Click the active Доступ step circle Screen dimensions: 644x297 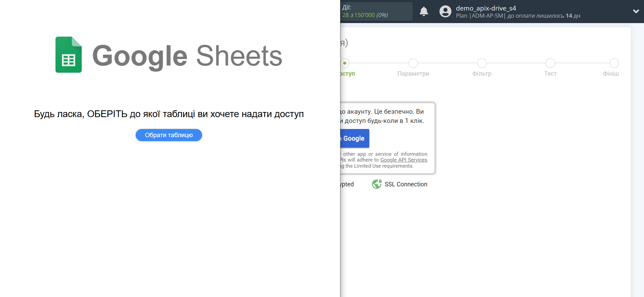pos(345,63)
